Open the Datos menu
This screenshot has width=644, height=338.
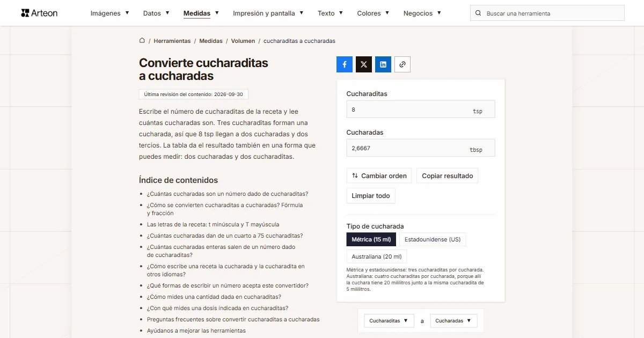pos(156,13)
